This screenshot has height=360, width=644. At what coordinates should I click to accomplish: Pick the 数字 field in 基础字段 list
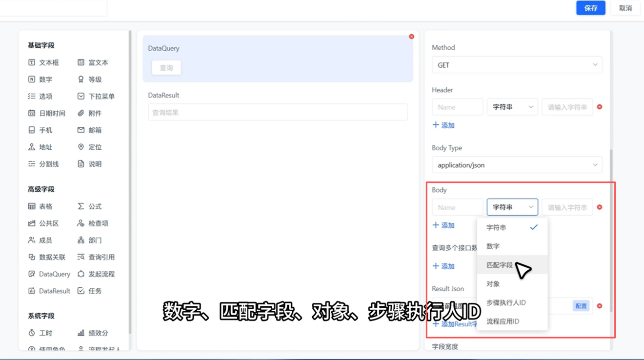(40, 80)
